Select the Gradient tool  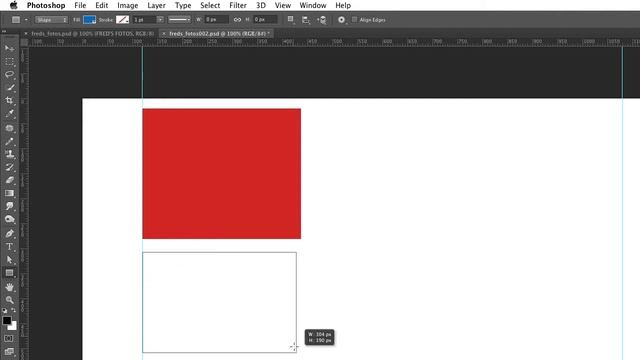click(9, 193)
